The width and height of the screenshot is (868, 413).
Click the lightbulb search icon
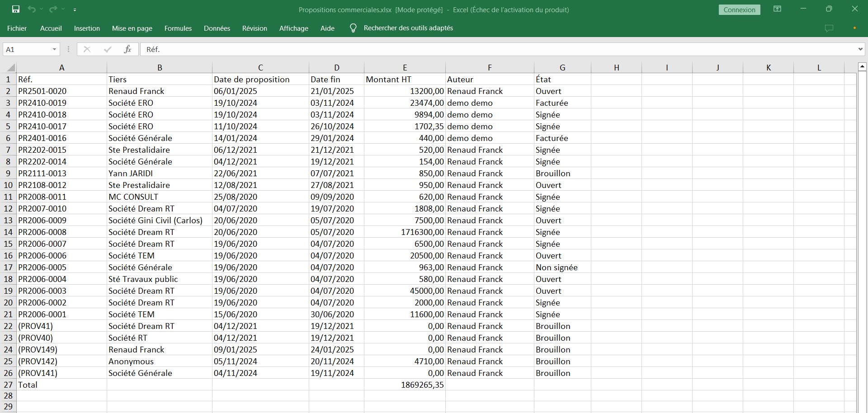pyautogui.click(x=353, y=28)
